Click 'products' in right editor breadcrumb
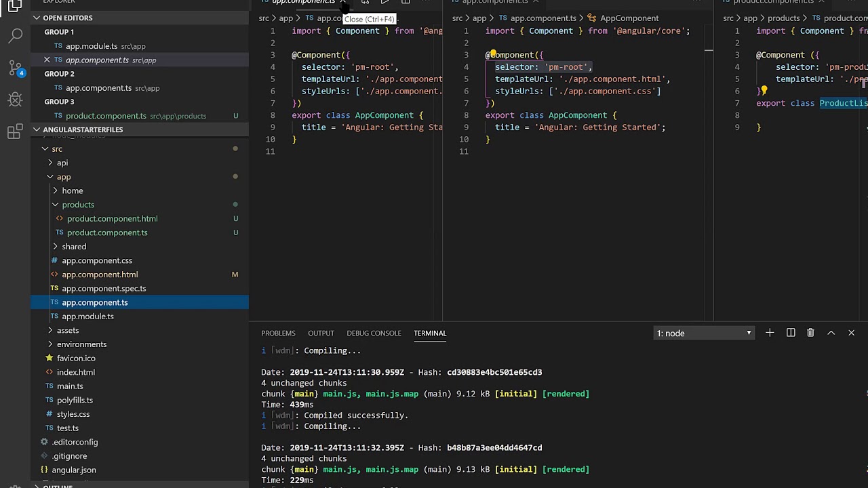The image size is (868, 488). pyautogui.click(x=783, y=18)
